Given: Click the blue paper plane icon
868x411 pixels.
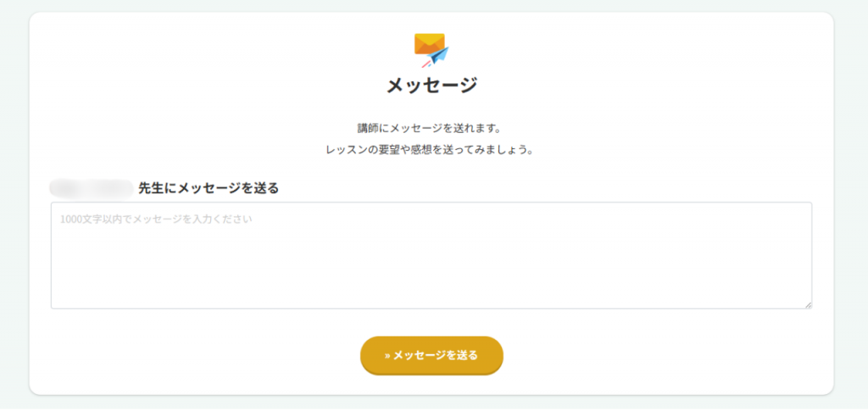Looking at the screenshot, I should 438,57.
